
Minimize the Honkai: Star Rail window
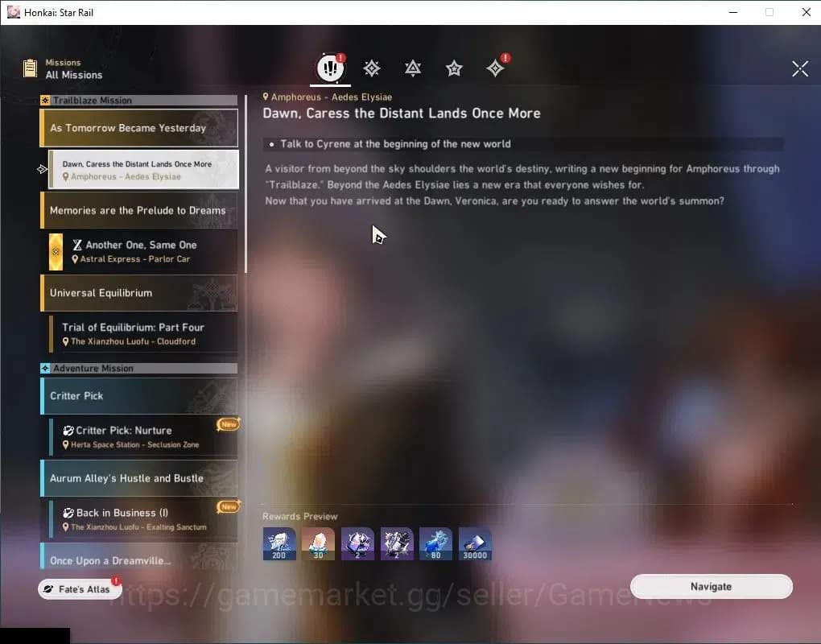point(733,12)
